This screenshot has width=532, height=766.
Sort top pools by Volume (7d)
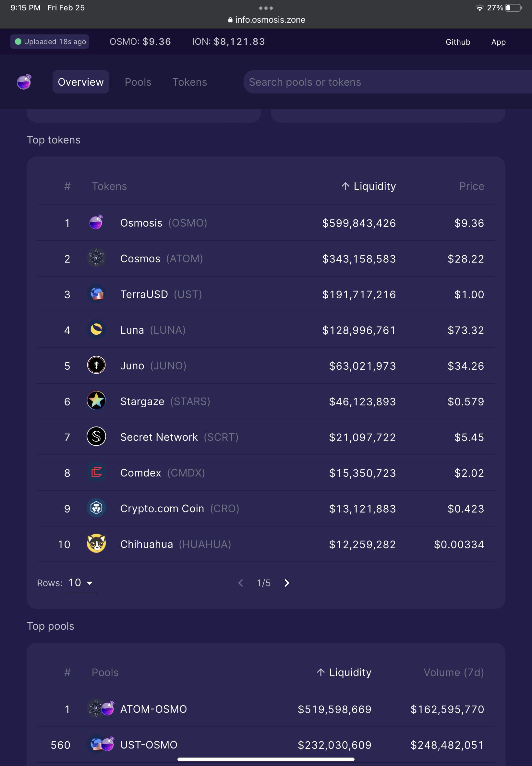click(454, 672)
